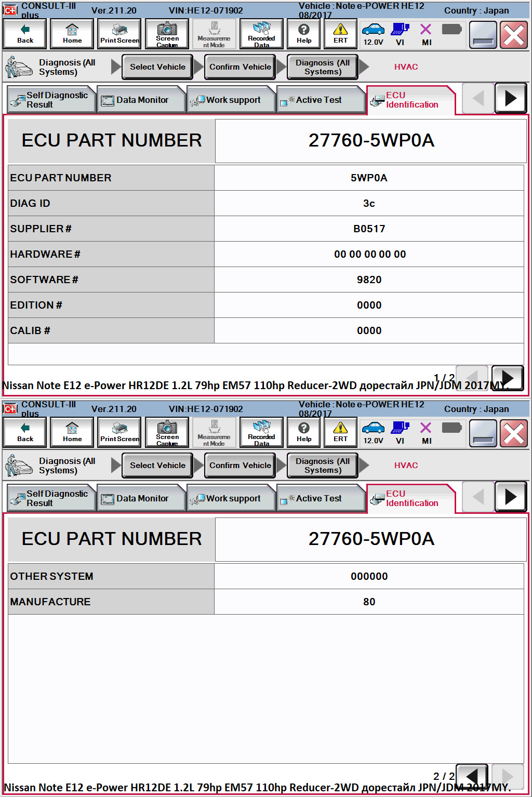
Task: Close the application on page 2/2 screen
Action: [x=514, y=433]
